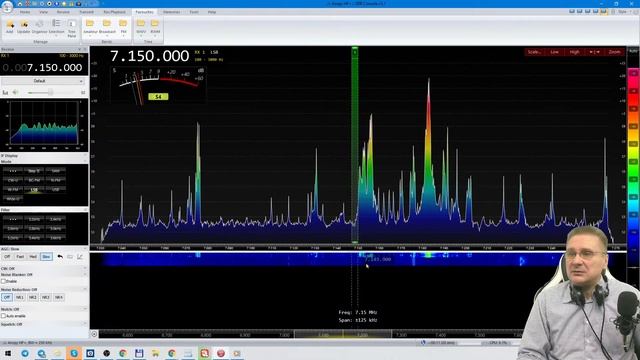Viewport: 640px width, 360px height.
Task: Select the W-FM mode button
Action: [x=13, y=190]
